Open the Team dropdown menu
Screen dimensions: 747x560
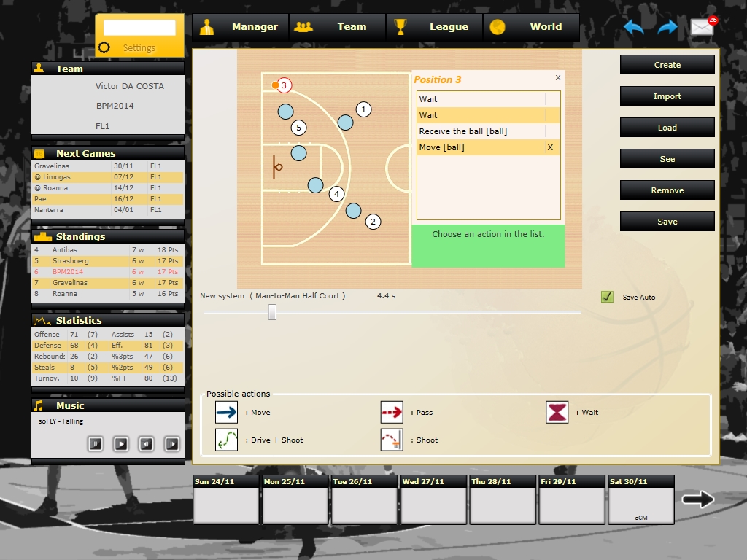click(352, 26)
